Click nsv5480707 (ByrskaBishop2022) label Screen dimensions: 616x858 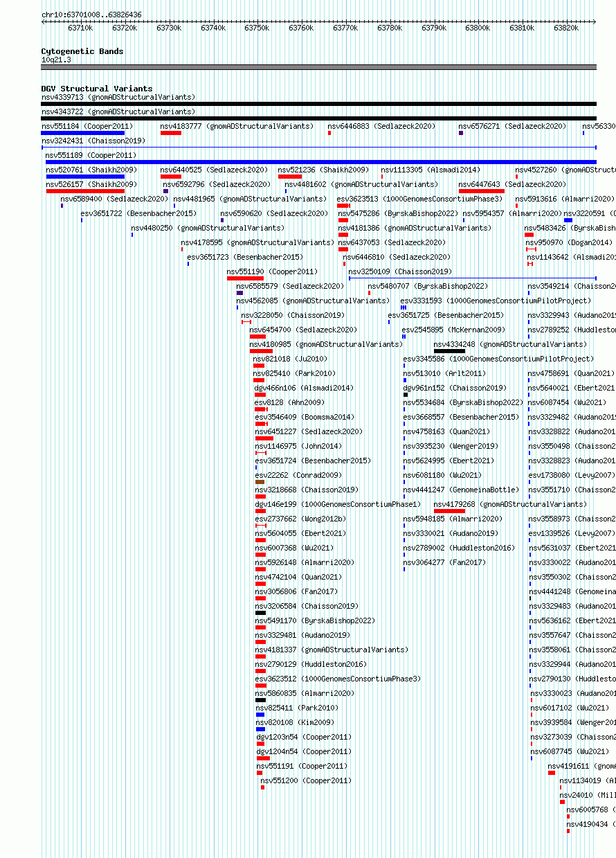click(428, 286)
